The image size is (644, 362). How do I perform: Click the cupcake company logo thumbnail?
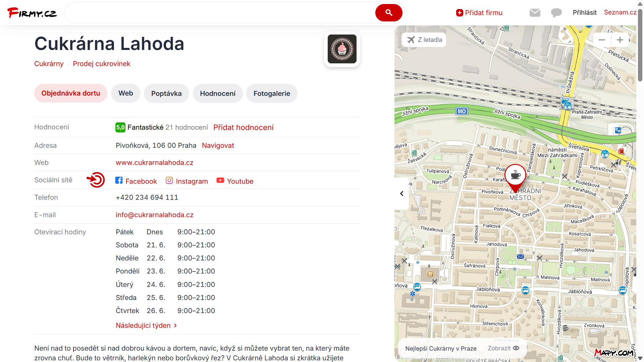point(342,49)
